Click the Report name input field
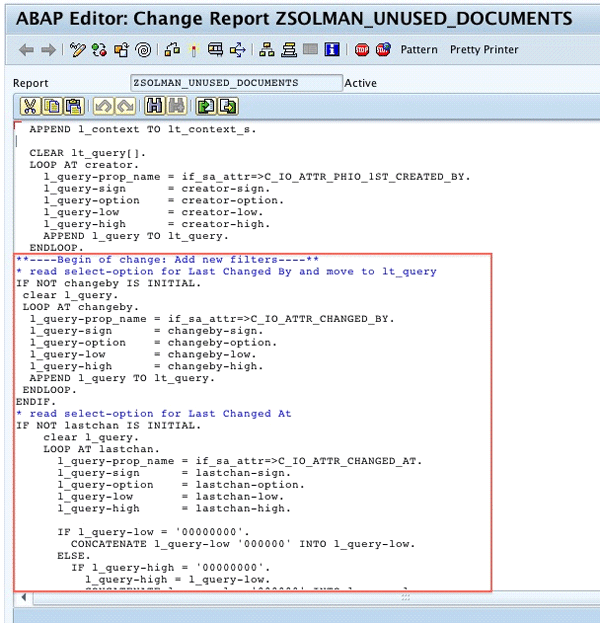The image size is (600, 623). pyautogui.click(x=236, y=83)
